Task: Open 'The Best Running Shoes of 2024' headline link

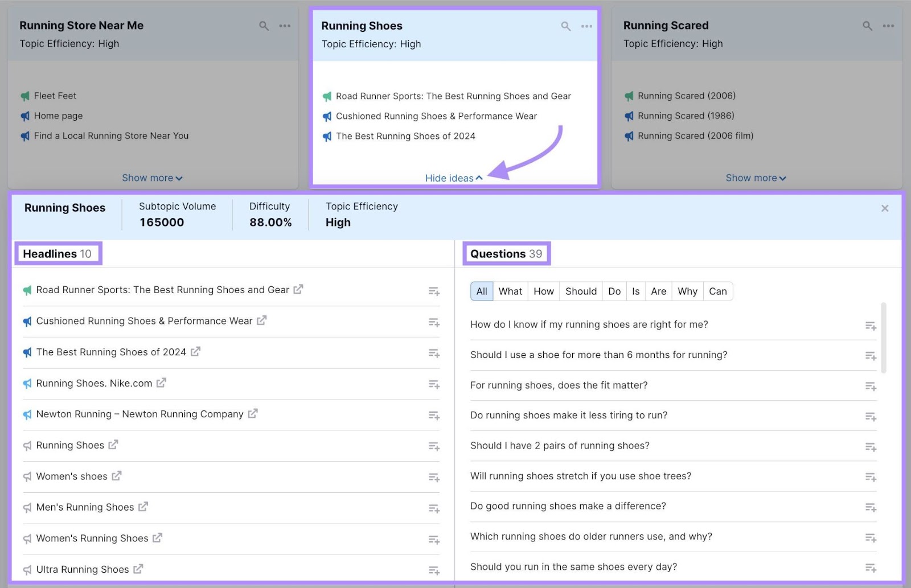Action: click(194, 351)
